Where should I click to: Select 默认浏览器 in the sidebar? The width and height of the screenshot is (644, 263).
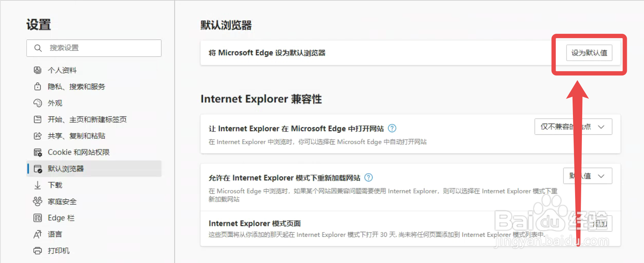[x=94, y=169]
